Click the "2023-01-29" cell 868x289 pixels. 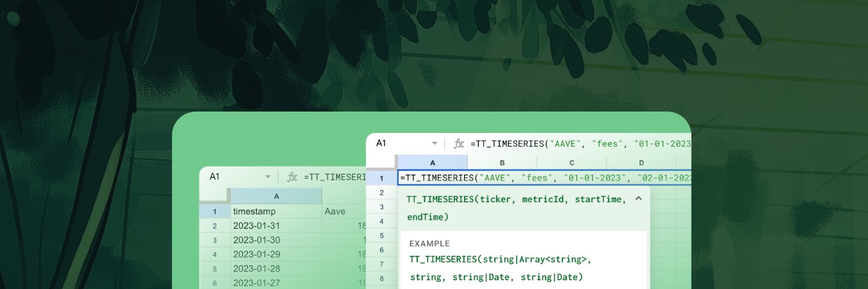(x=276, y=254)
